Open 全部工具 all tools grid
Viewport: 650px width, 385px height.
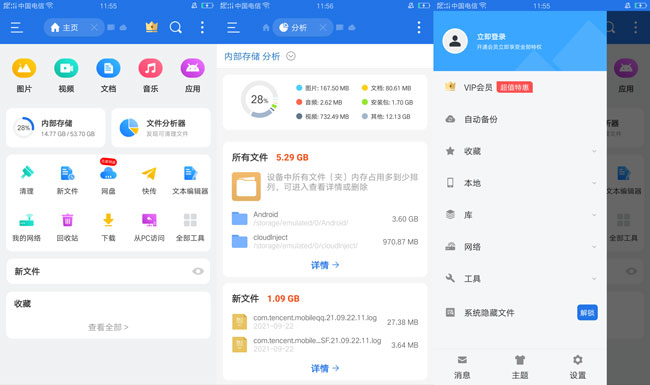pos(190,227)
